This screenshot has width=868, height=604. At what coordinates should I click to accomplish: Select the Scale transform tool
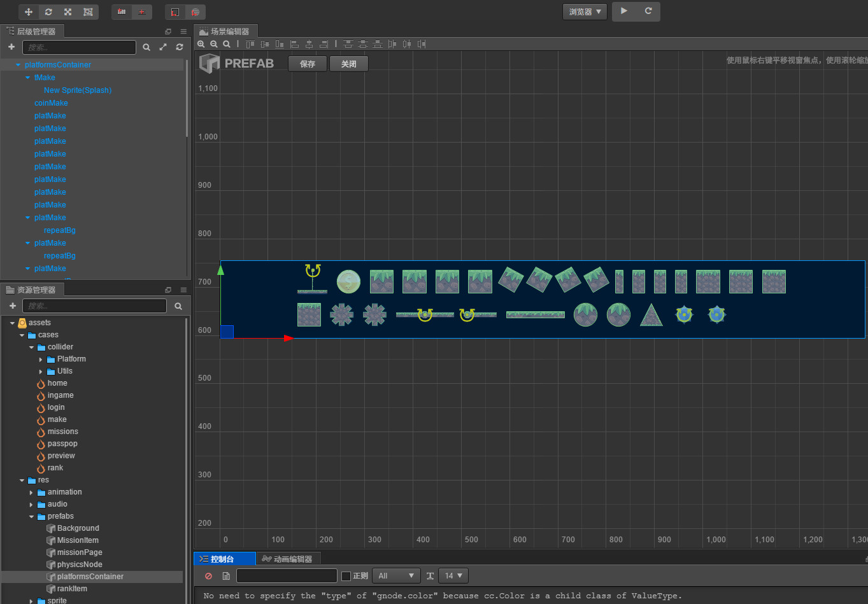point(67,11)
